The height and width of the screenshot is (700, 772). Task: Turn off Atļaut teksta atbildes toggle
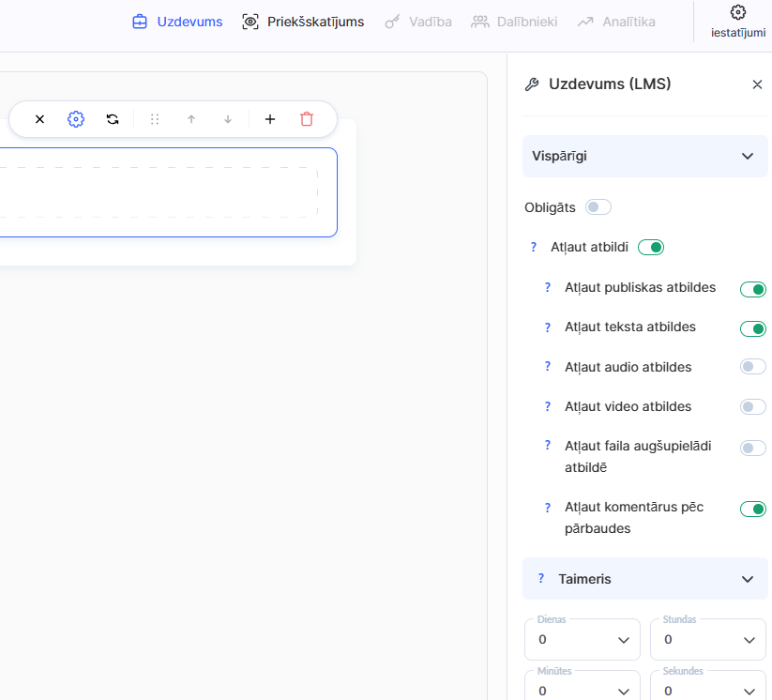pyautogui.click(x=752, y=328)
